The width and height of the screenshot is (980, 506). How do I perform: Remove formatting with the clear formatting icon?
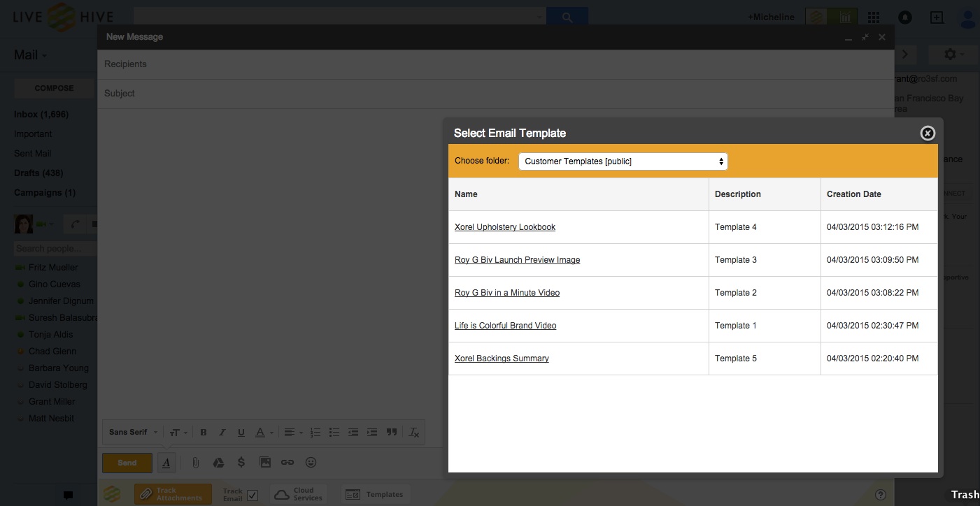(413, 432)
